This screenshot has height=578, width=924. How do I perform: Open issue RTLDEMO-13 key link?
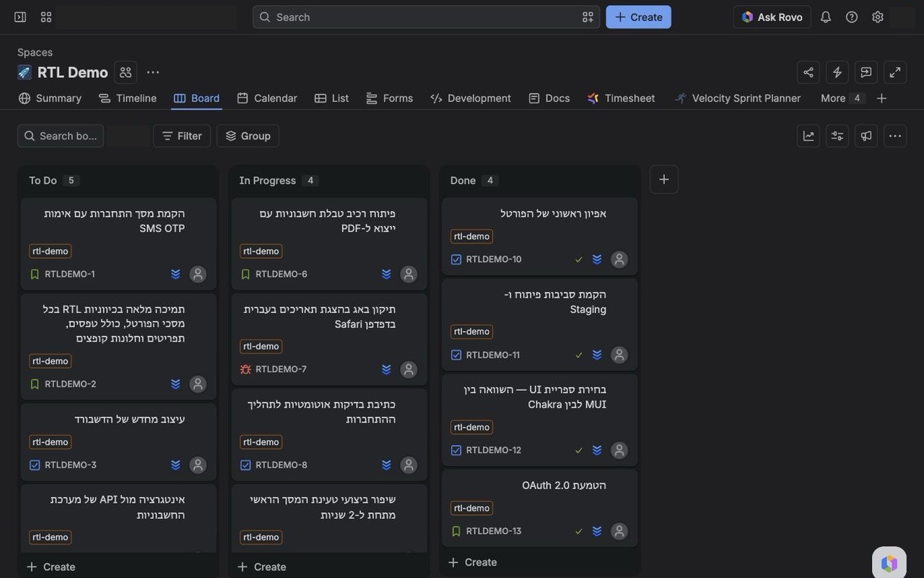494,531
